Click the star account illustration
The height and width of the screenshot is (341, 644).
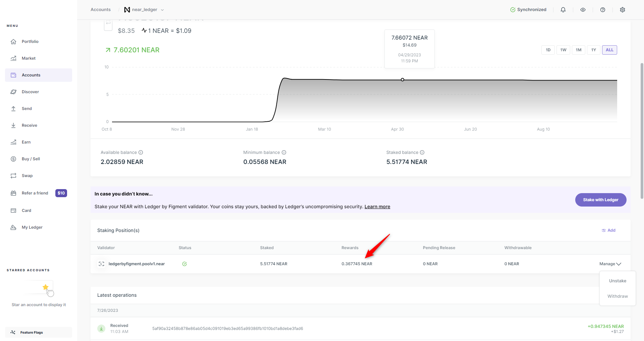coord(39,289)
